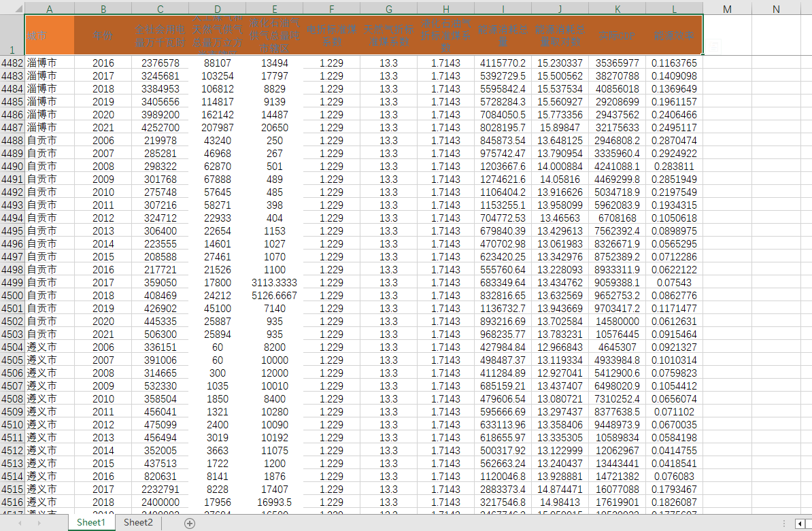The width and height of the screenshot is (812, 531).
Task: Click cell with value 0.07543
Action: click(x=674, y=283)
